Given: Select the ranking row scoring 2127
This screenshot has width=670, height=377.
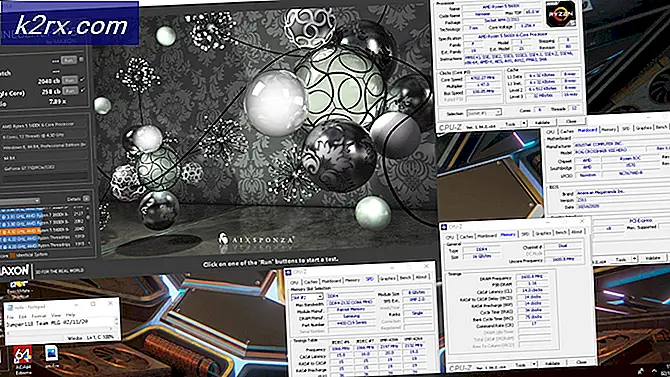Looking at the screenshot, I should 42,215.
